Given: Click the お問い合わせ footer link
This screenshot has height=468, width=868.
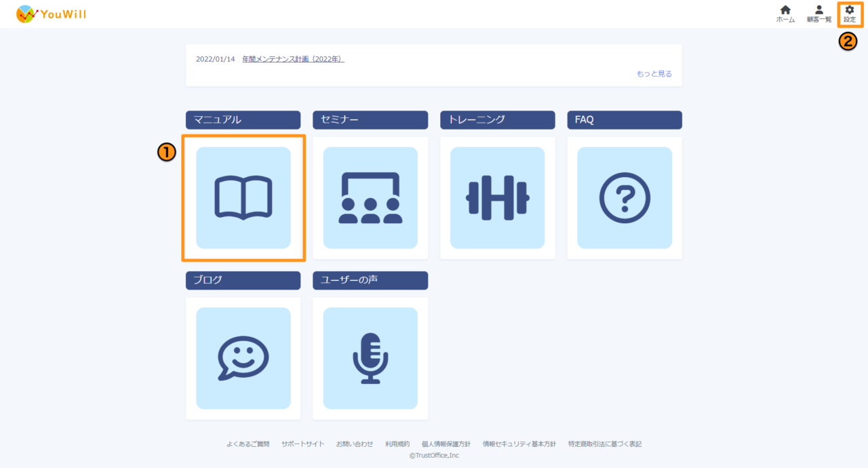Looking at the screenshot, I should [355, 444].
